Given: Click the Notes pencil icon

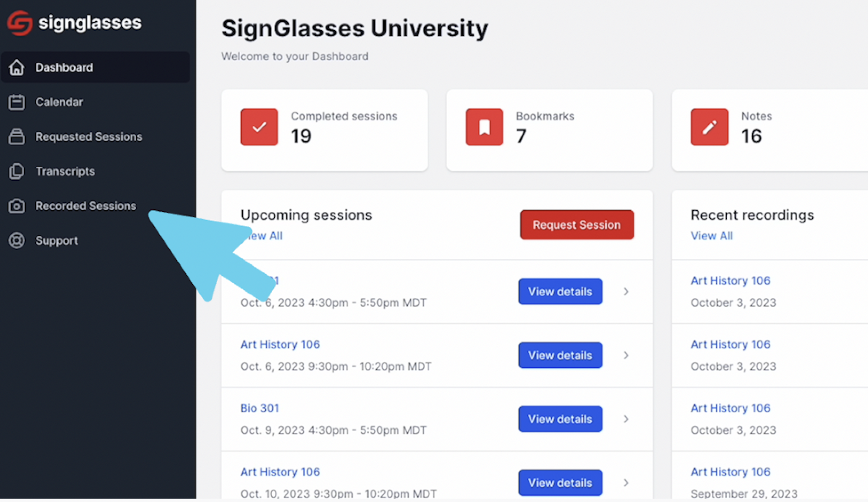Looking at the screenshot, I should coord(710,127).
